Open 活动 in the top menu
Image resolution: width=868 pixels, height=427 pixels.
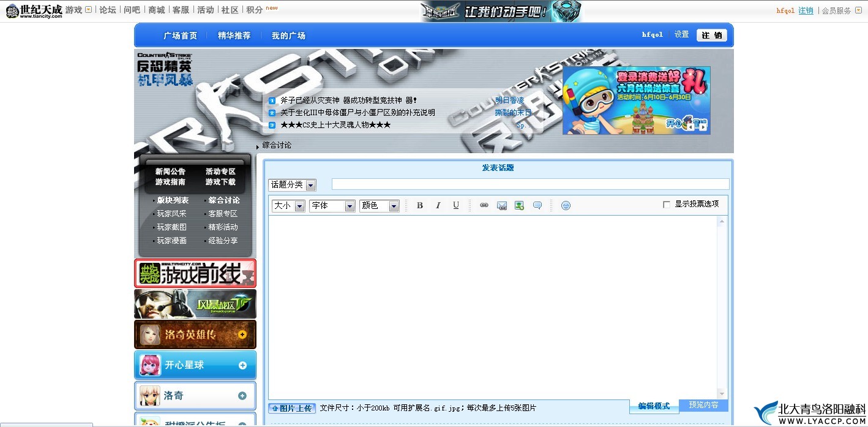click(x=206, y=10)
